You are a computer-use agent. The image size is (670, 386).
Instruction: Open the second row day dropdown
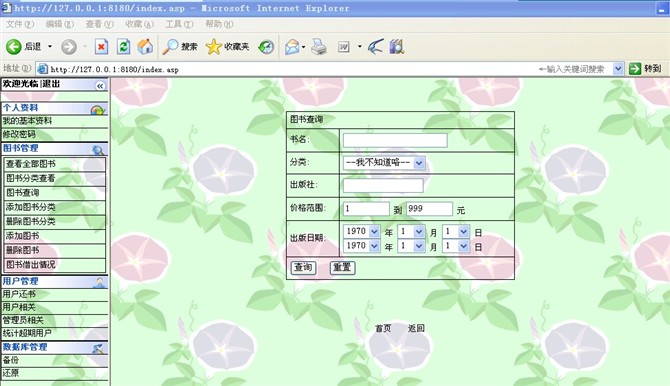[x=456, y=246]
